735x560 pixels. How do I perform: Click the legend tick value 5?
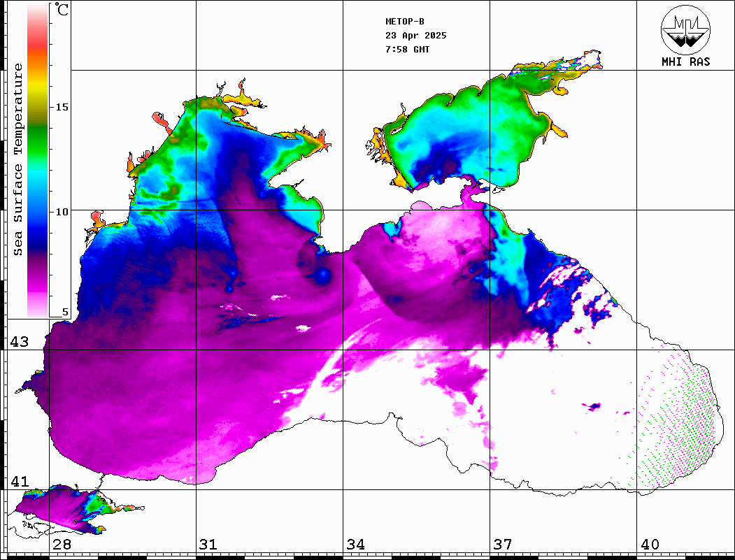pyautogui.click(x=65, y=312)
